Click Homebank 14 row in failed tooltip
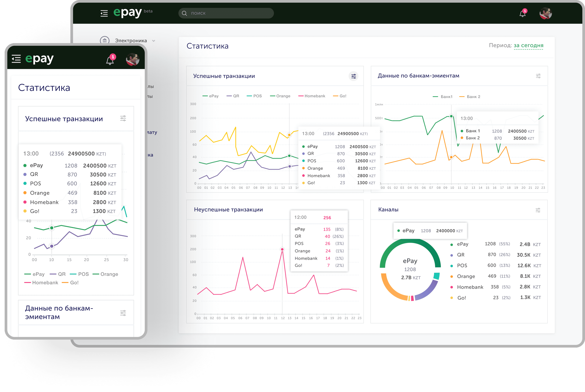 (x=319, y=258)
